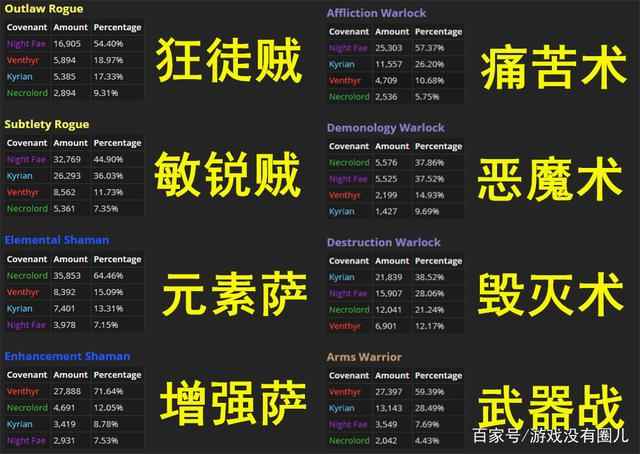
Task: Click the amount 8,392
Action: 64,292
